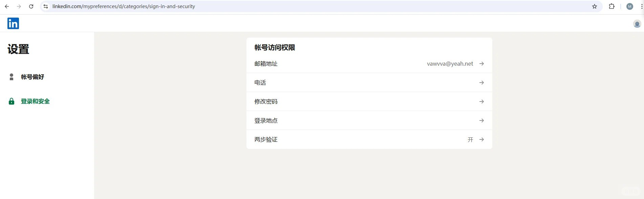Expand the 邮箱地址 row arrow

[x=481, y=64]
